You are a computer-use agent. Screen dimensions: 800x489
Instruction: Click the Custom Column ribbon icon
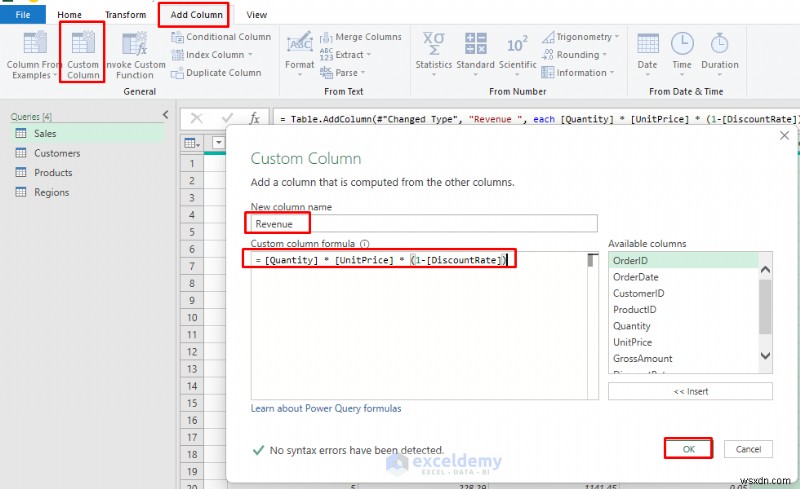click(x=83, y=43)
